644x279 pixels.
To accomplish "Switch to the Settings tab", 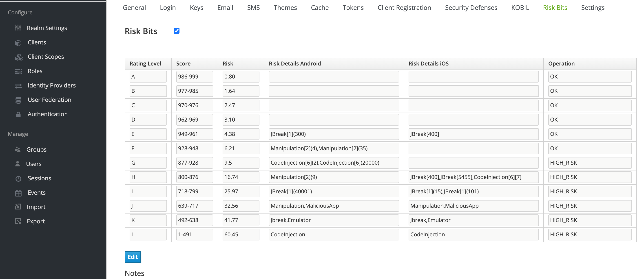I will coord(593,7).
